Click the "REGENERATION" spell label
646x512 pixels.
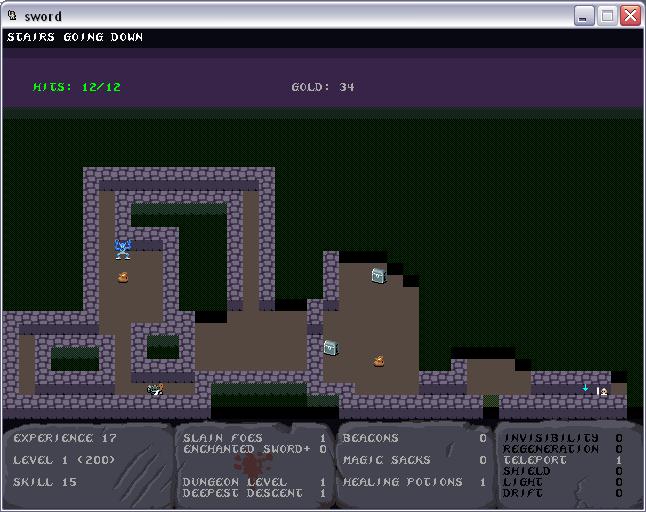tap(551, 449)
